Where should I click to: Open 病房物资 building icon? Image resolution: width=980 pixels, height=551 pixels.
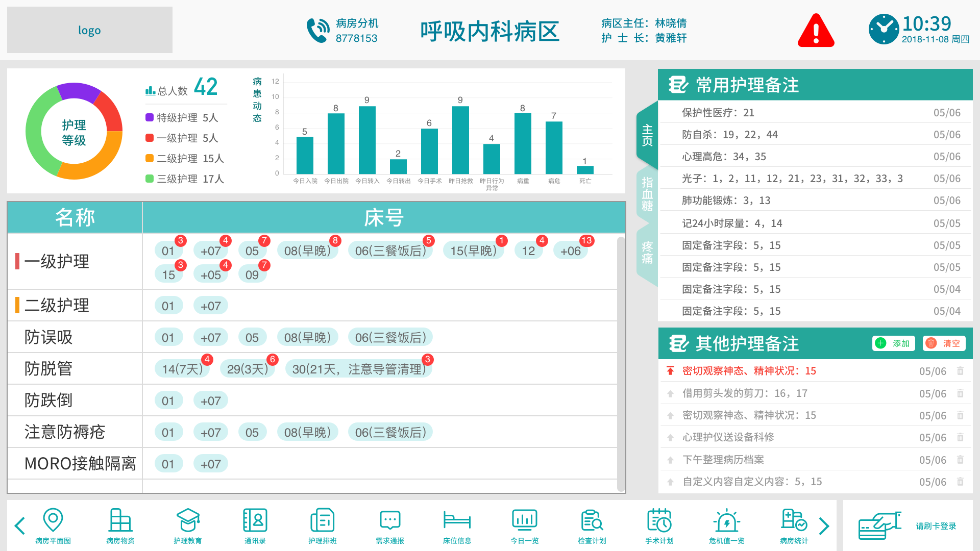(x=120, y=520)
